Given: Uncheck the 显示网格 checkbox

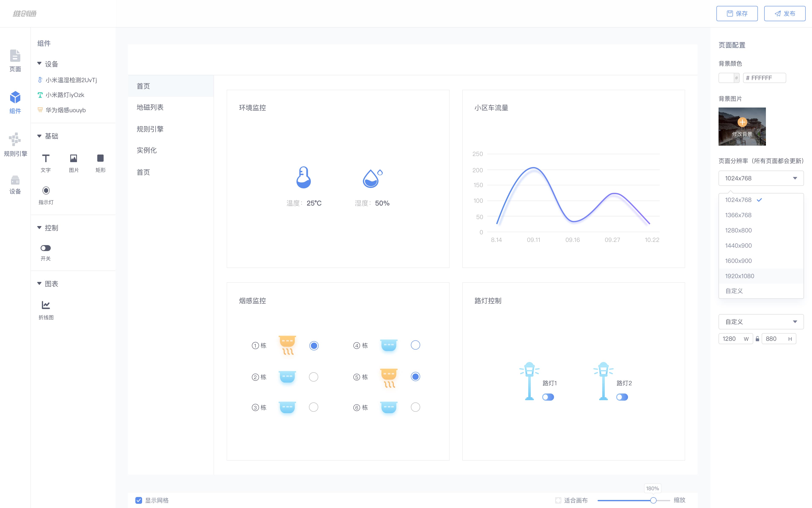Looking at the screenshot, I should (139, 500).
